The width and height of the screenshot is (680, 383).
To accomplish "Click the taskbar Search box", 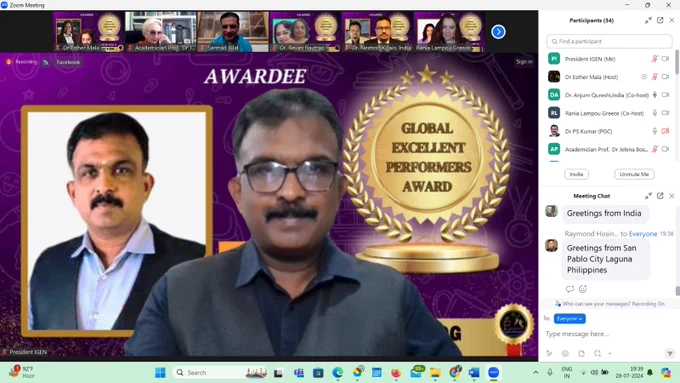I will (x=220, y=373).
